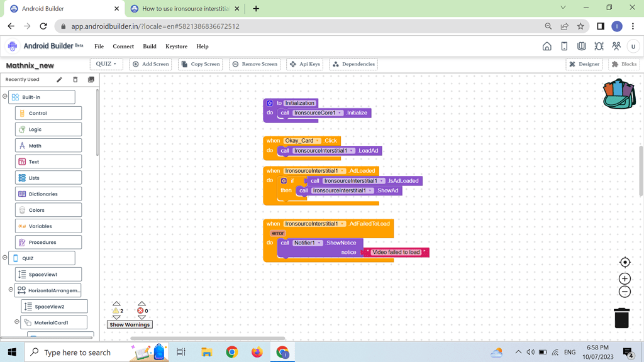
Task: Click the Add Screen button
Action: tap(151, 63)
